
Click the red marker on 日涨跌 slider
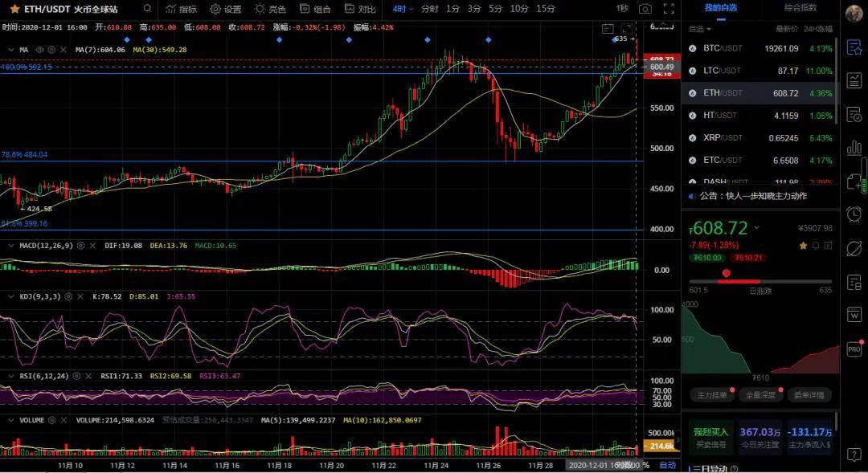[727, 274]
